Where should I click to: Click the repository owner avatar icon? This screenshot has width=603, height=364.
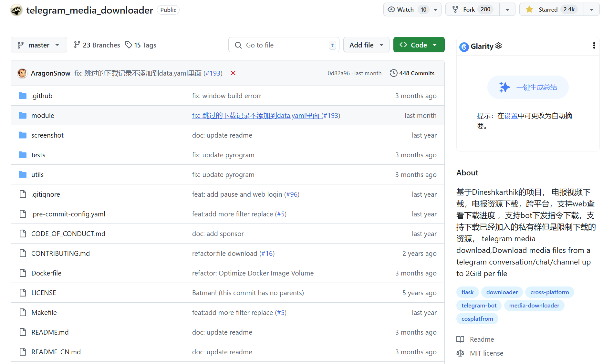point(16,10)
